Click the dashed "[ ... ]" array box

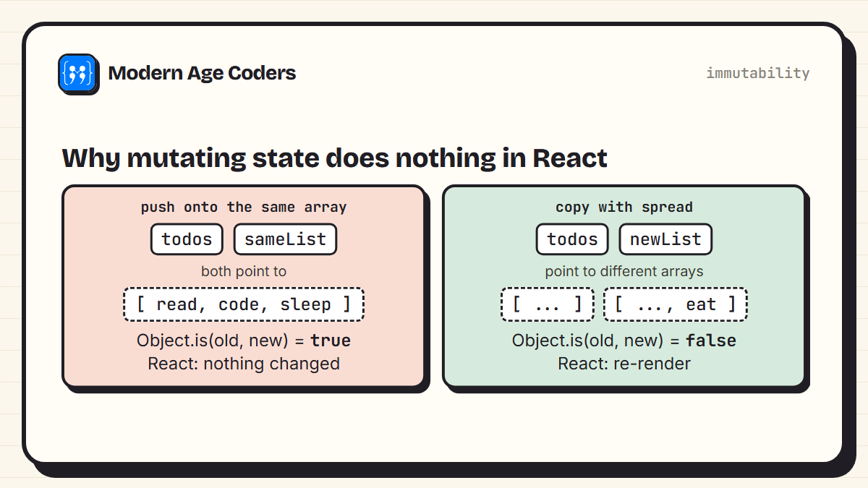click(x=548, y=304)
